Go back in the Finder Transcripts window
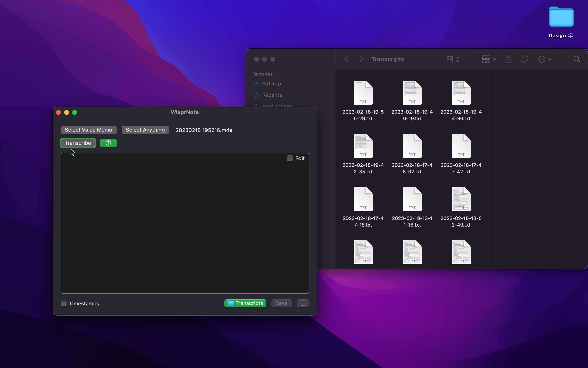Viewport: 588px width, 368px height. click(347, 59)
